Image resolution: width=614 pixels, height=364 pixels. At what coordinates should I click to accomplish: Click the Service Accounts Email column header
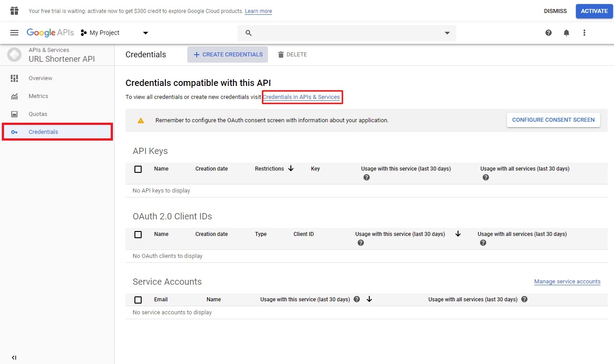pos(161,300)
